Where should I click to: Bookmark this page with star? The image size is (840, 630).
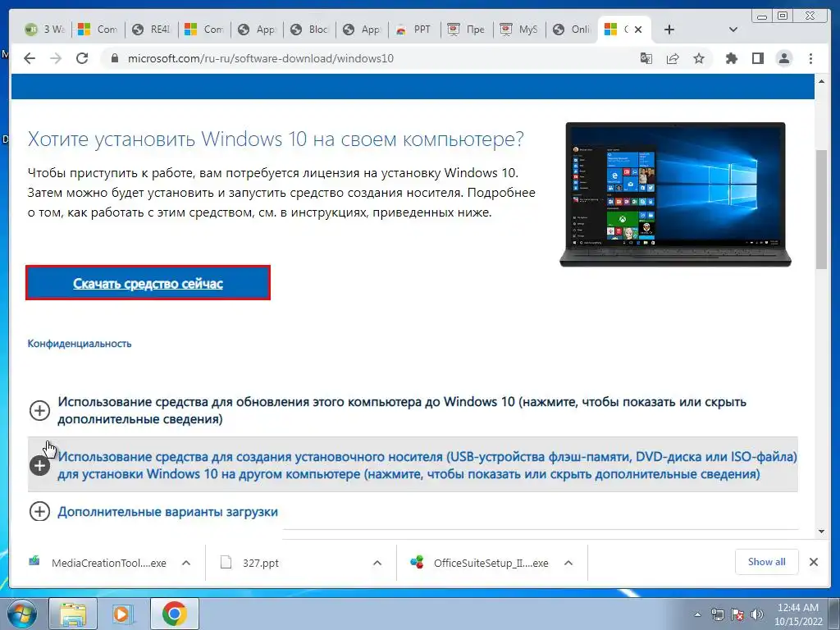click(699, 58)
